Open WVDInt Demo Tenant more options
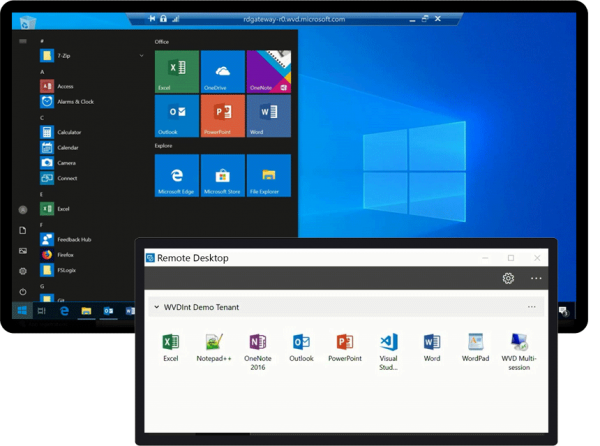The image size is (600, 446). point(532,307)
